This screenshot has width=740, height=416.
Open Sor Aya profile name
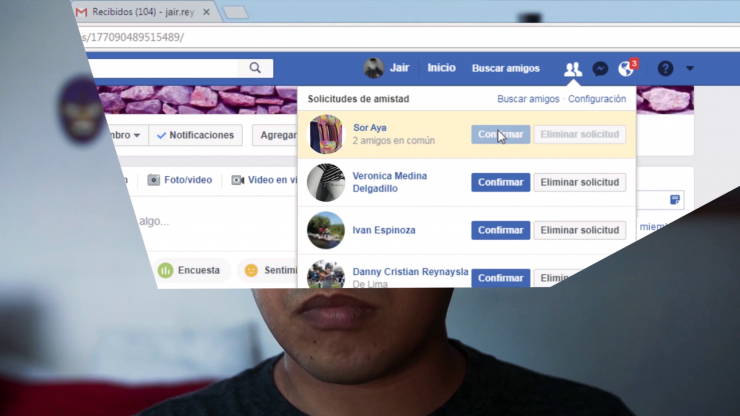tap(370, 128)
